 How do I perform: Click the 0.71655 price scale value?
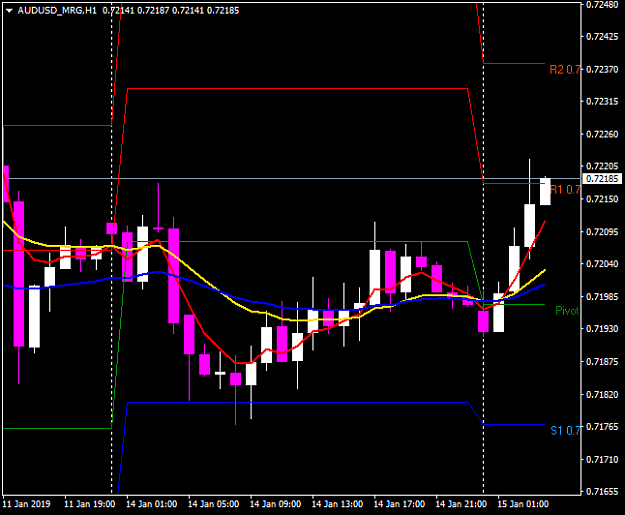point(602,491)
